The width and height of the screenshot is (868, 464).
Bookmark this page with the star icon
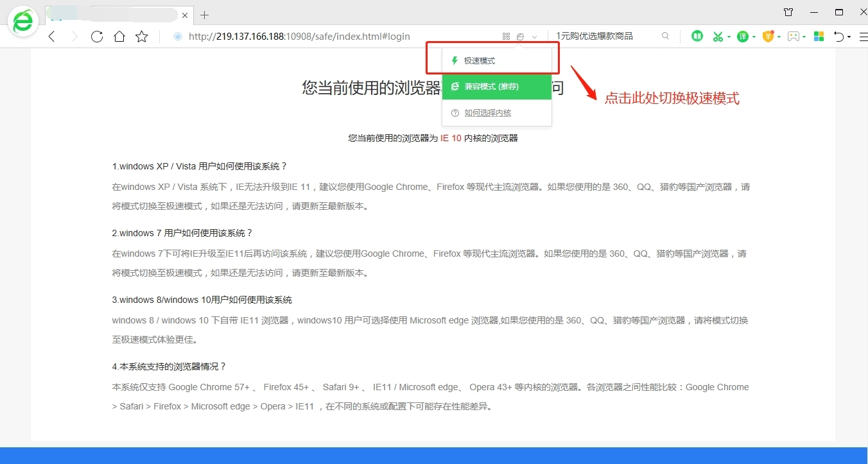(142, 37)
